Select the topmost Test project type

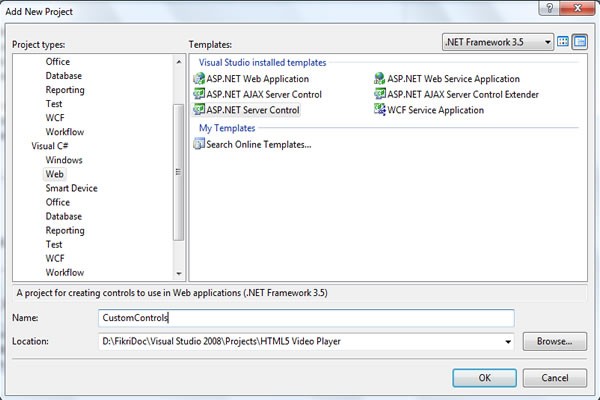[x=54, y=104]
